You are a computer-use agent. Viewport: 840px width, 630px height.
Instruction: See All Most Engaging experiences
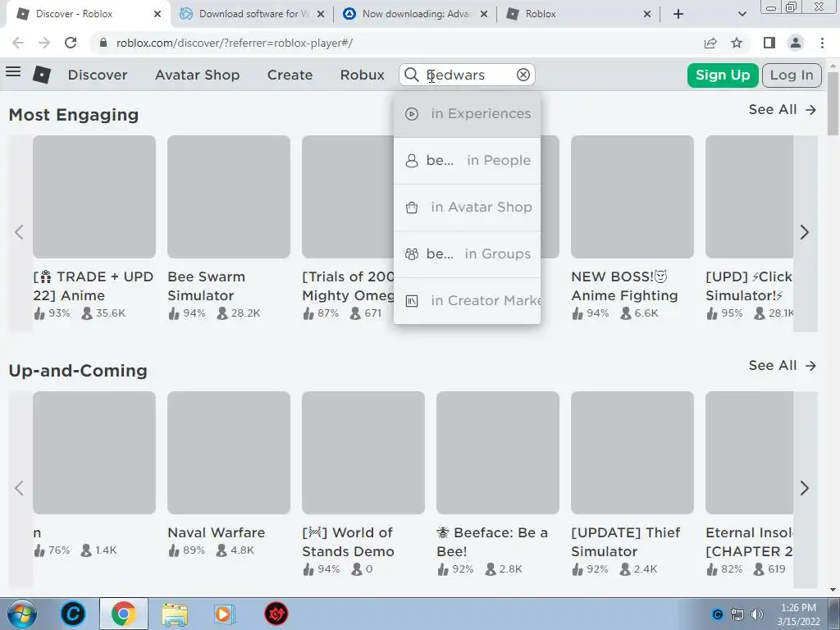[x=782, y=109]
